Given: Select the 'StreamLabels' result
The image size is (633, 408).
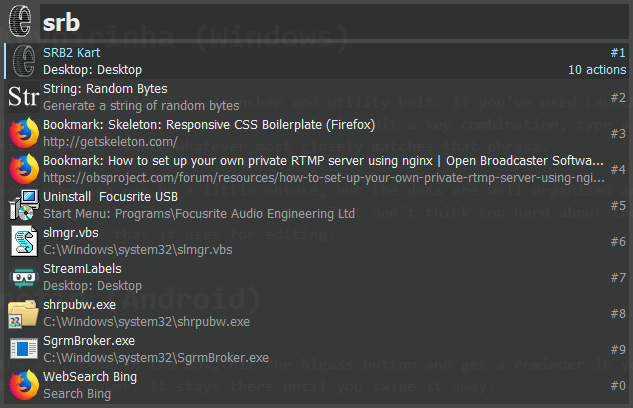Looking at the screenshot, I should coord(82,269).
